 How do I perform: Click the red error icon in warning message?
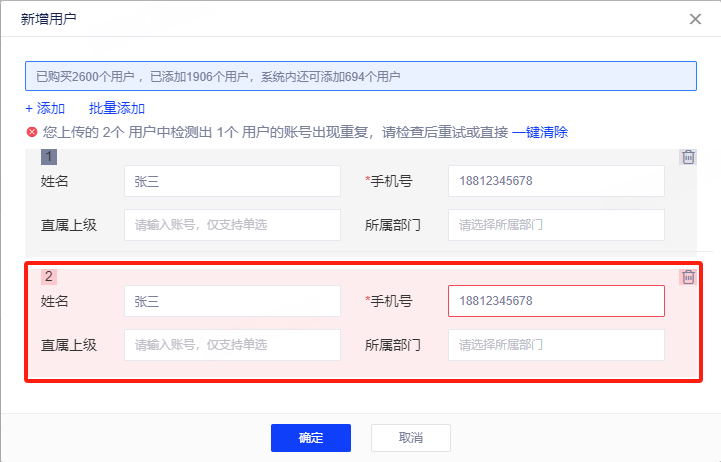pos(32,132)
